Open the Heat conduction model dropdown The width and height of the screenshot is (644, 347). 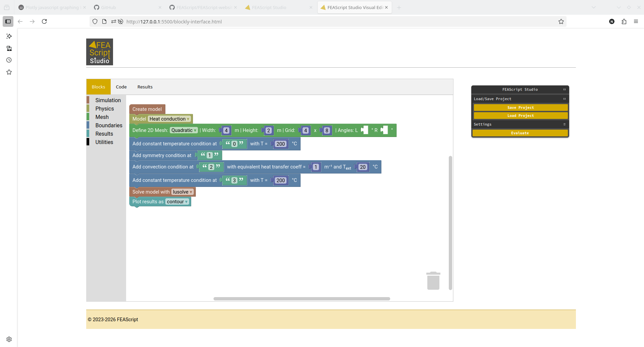(169, 119)
